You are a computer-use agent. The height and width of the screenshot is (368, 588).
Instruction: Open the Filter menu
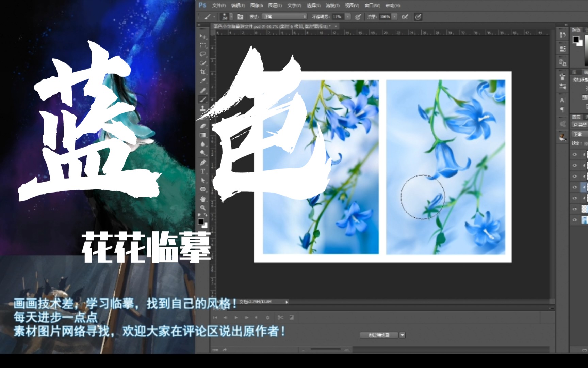(x=332, y=5)
